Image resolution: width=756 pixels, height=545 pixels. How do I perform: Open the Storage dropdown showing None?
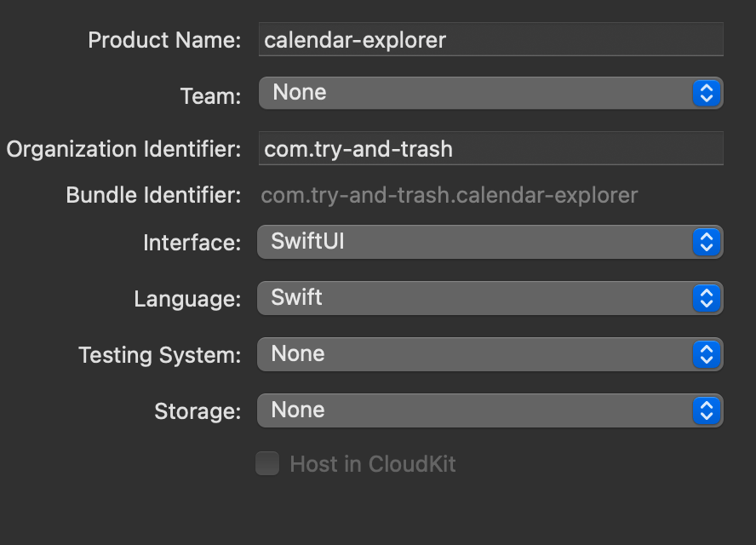click(490, 410)
